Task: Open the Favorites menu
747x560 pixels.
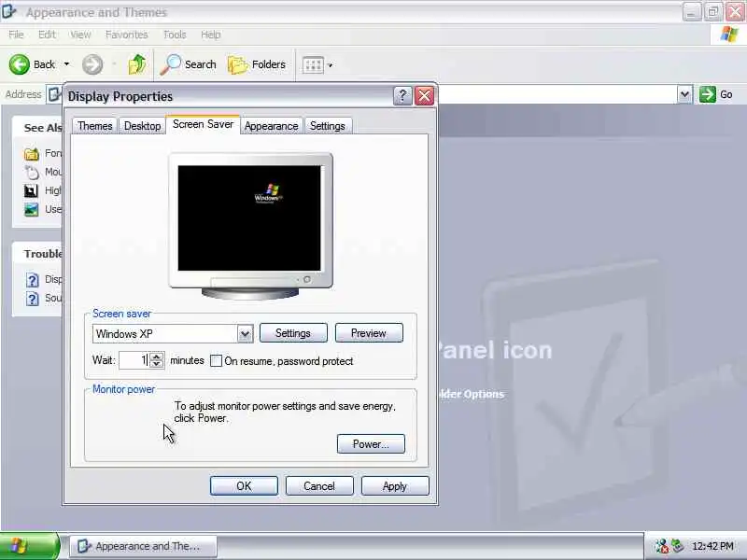Action: (x=127, y=35)
